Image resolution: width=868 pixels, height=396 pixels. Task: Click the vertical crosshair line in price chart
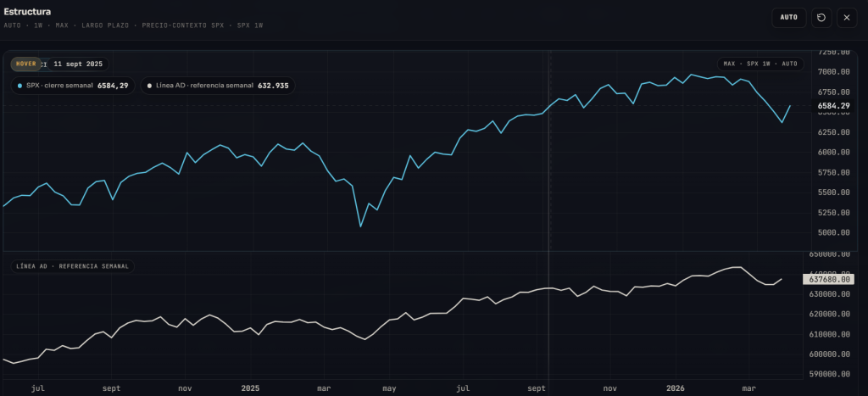[x=549, y=170]
